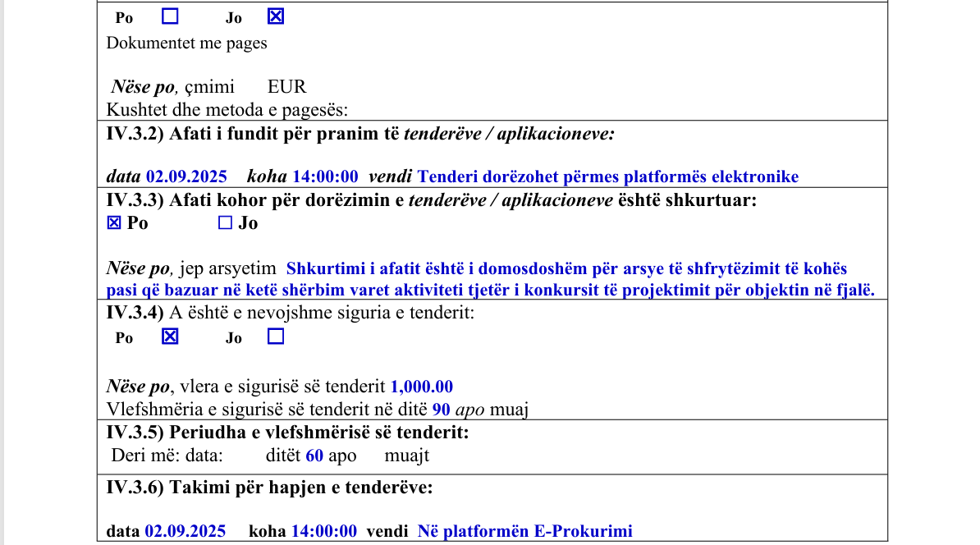Image resolution: width=980 pixels, height=545 pixels.
Task: Click heading 'IV.3.6) Takimi për hapjen e tenderëve'
Action: tap(269, 488)
